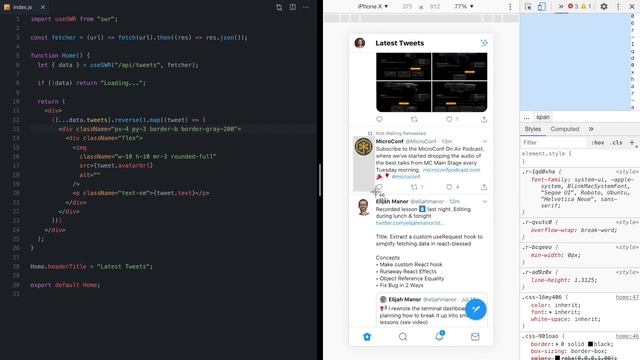Close the DevTools panel
640x360 pixels.
[631, 7]
